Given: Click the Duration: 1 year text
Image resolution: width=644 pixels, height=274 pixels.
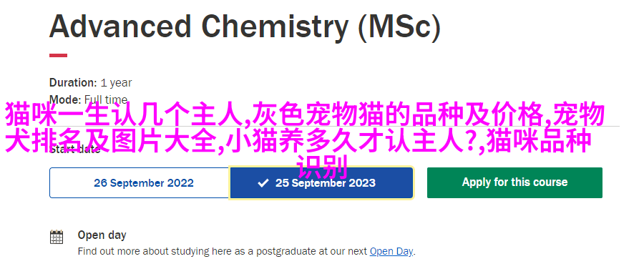Looking at the screenshot, I should pyautogui.click(x=91, y=82).
